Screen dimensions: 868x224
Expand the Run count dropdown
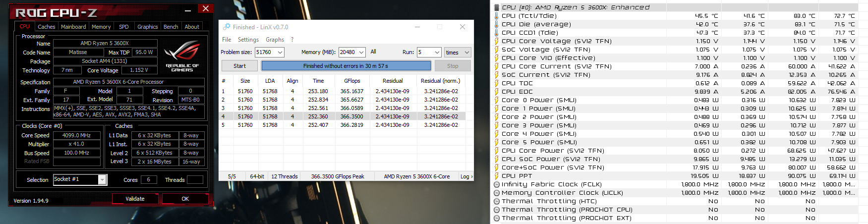[x=437, y=52]
